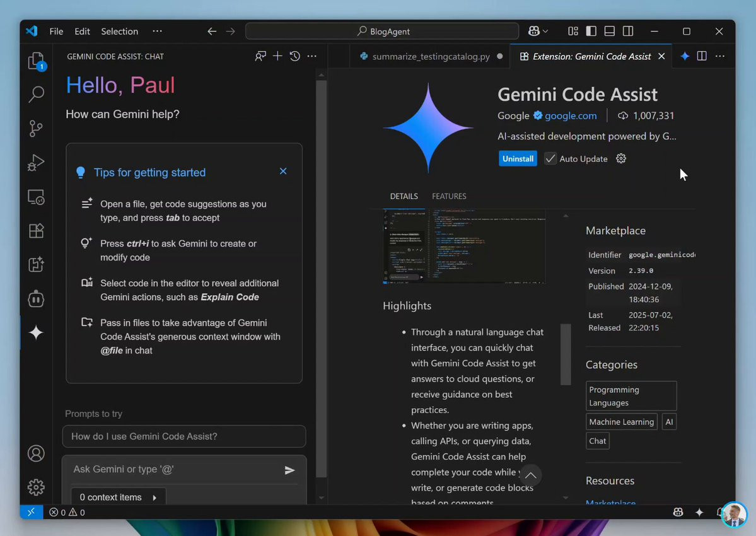756x536 pixels.
Task: Click the Ask Gemini input field
Action: (175, 470)
